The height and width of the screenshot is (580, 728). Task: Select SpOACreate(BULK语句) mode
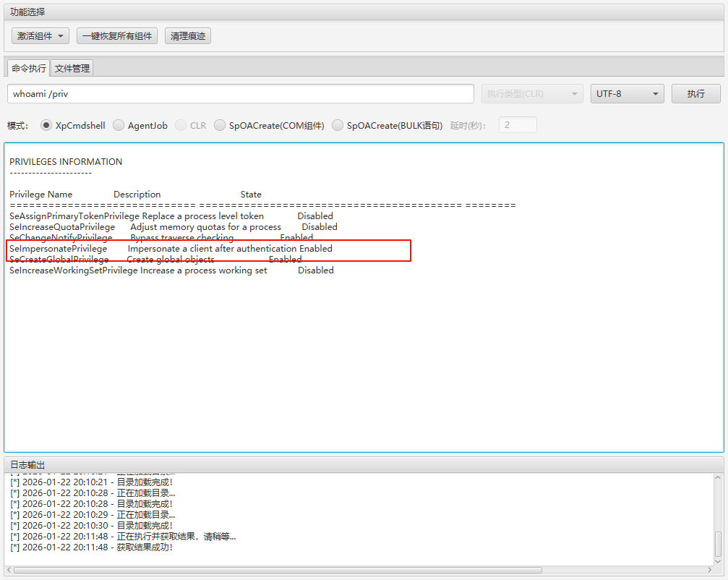[x=337, y=124]
